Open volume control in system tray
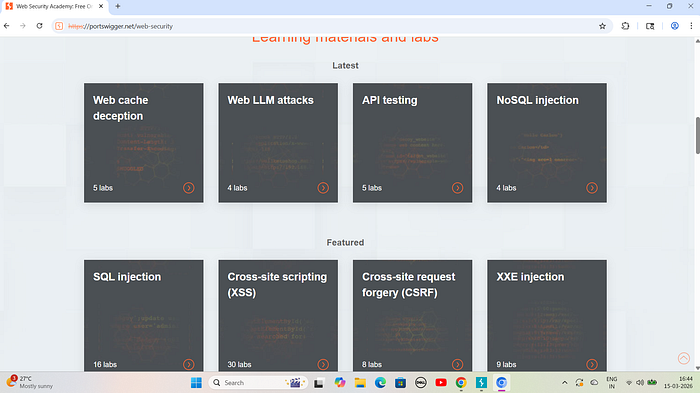Image resolution: width=700 pixels, height=393 pixels. coord(640,383)
